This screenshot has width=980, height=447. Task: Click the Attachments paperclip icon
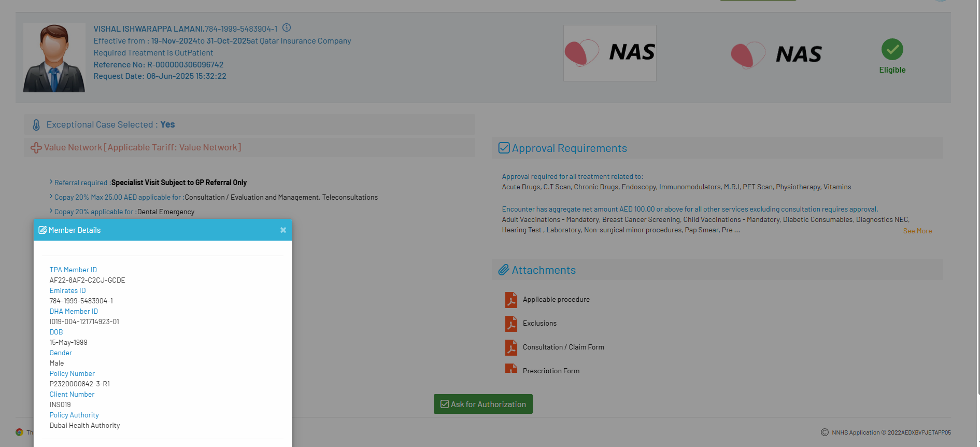point(504,270)
